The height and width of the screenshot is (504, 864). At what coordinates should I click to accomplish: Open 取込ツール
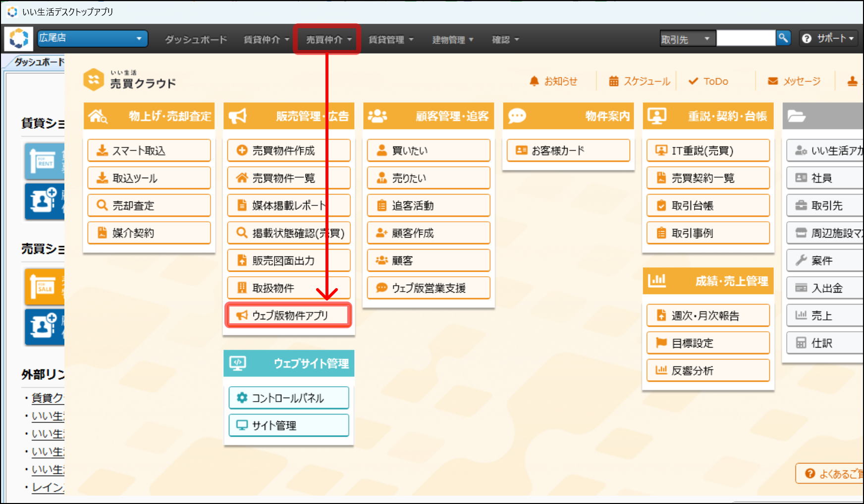[x=149, y=178]
